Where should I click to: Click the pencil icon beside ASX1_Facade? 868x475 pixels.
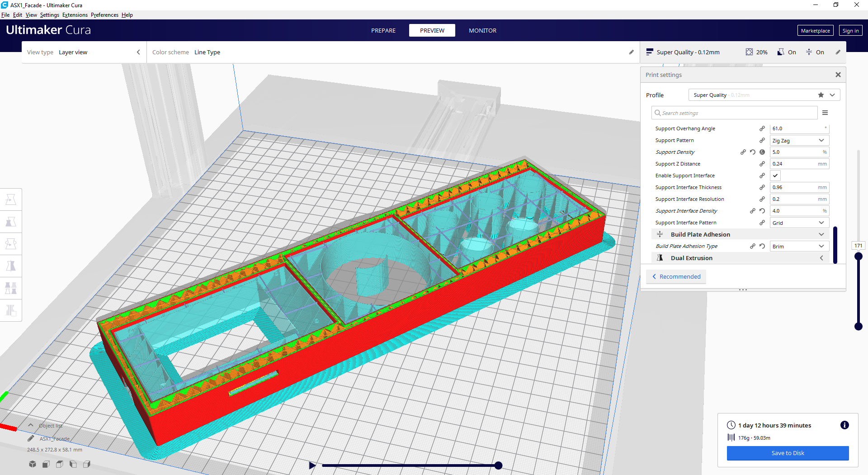click(x=31, y=438)
